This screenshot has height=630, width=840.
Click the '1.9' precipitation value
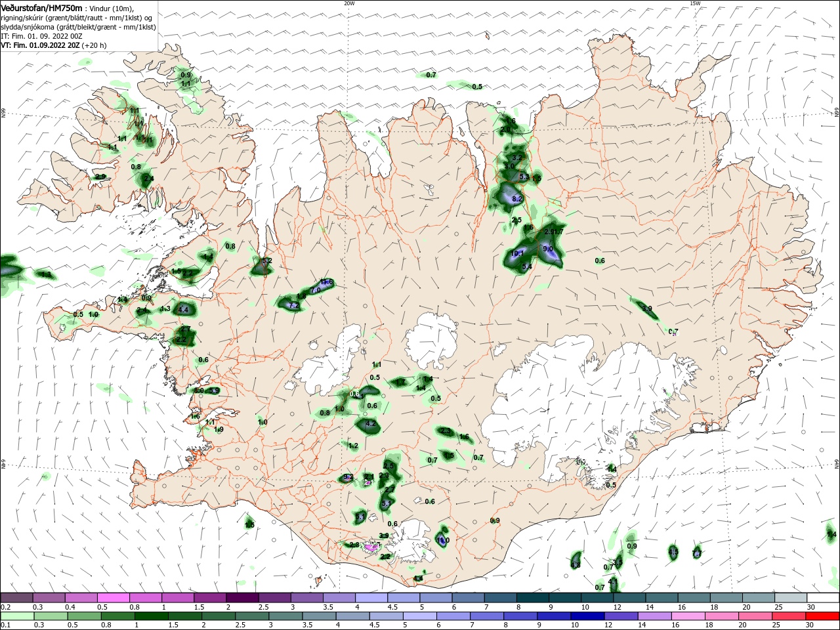[x=219, y=430]
